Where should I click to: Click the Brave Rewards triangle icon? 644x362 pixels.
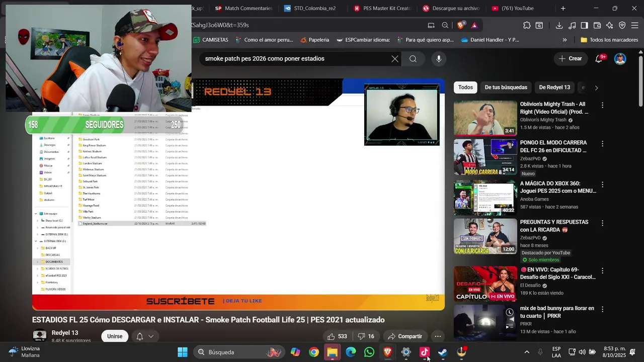[x=474, y=25]
